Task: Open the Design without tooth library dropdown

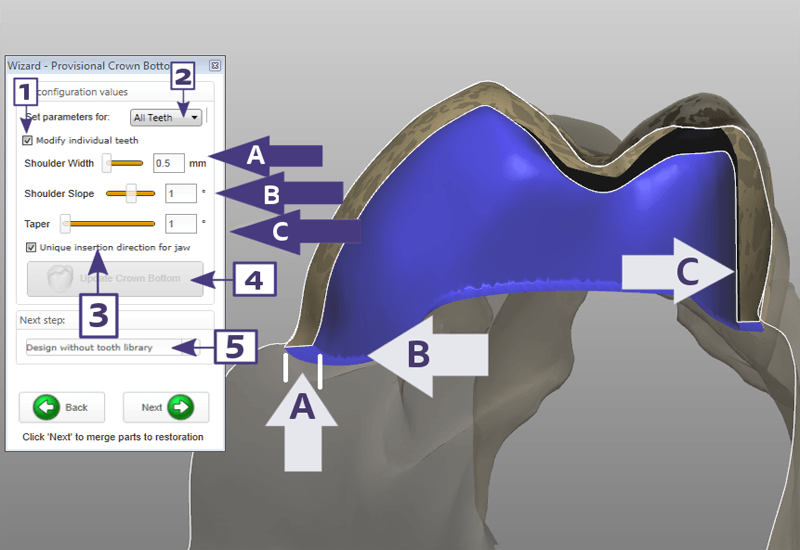Action: pos(112,348)
